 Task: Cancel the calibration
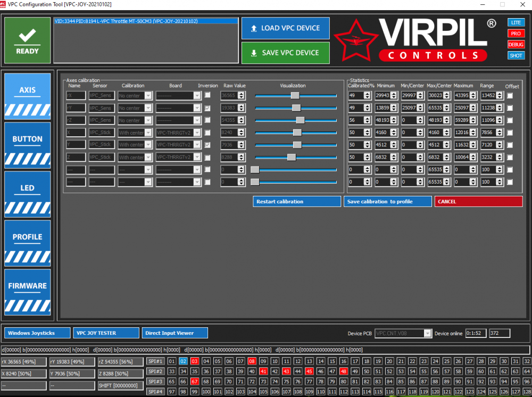[x=478, y=201]
